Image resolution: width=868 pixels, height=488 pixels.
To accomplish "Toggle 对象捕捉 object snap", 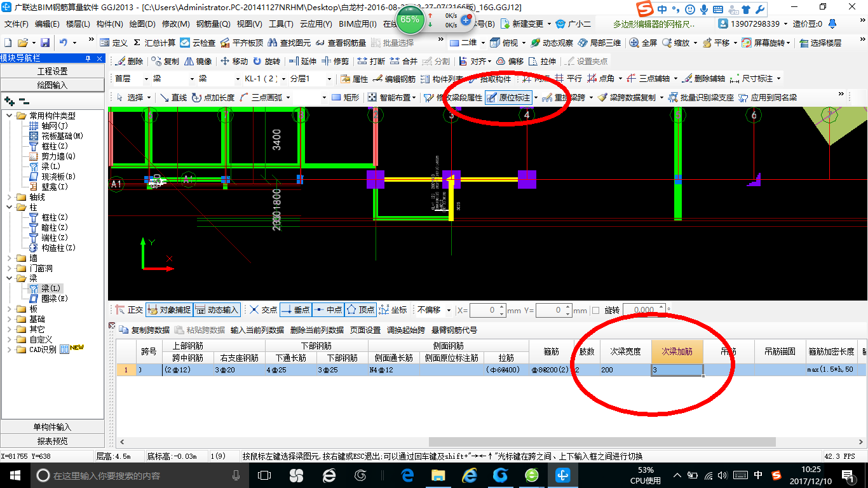I will pos(169,310).
